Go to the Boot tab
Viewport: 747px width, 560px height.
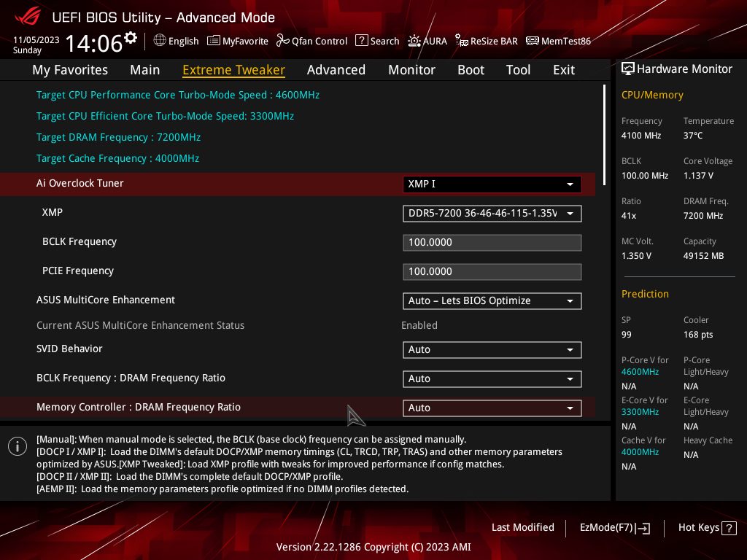(471, 70)
